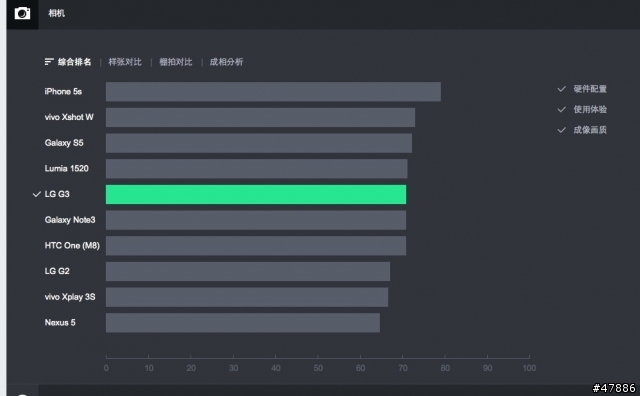Viewport: 640px width, 396px height.
Task: Select the Nexus 5 label
Action: click(60, 323)
